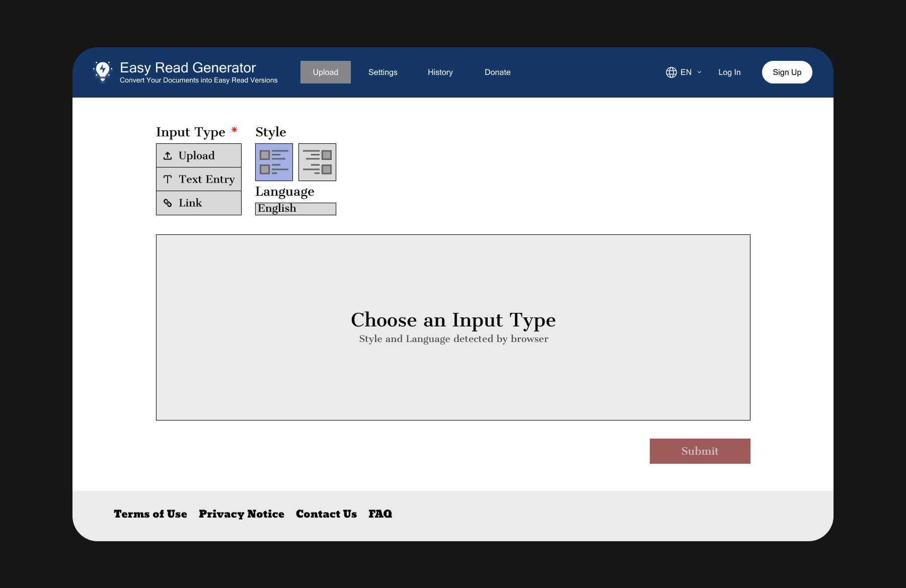
Task: Choose the Link input type option
Action: point(199,203)
